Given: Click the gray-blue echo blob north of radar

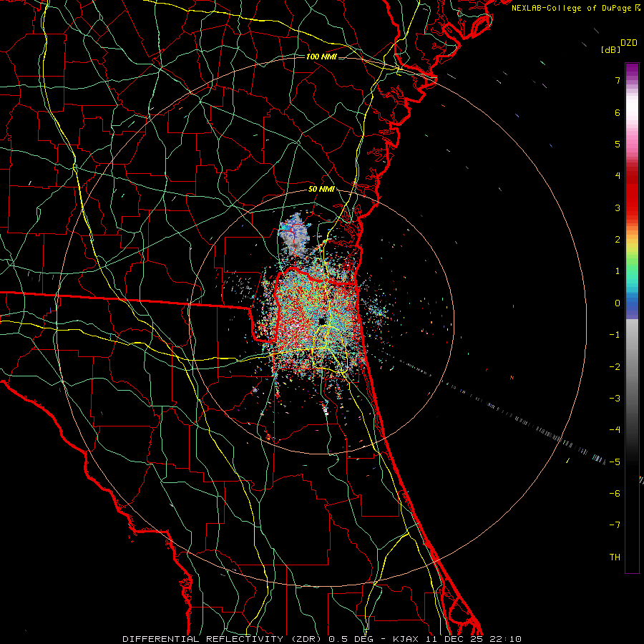Looking at the screenshot, I should point(293,234).
